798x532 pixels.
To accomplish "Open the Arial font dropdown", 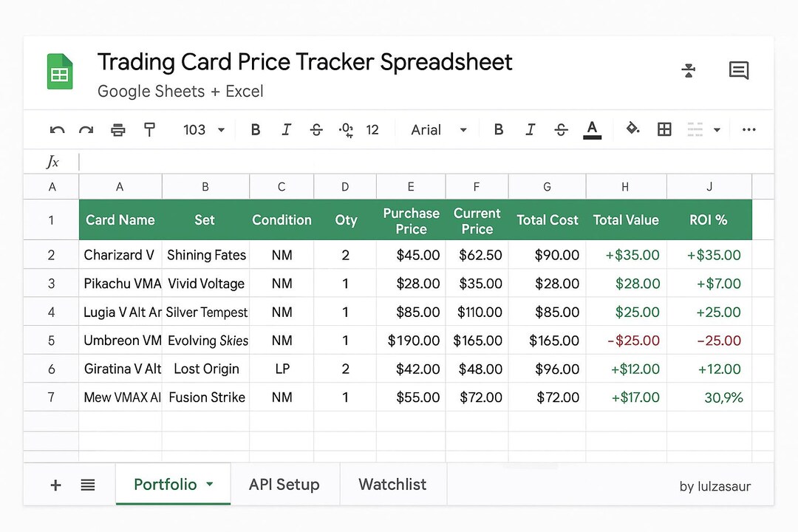I will [463, 130].
